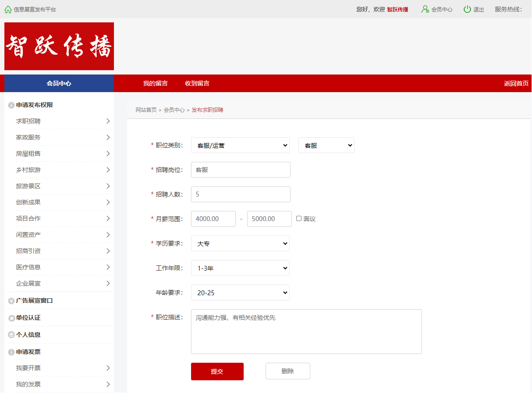Click 网站首页 in the breadcrumb
The image size is (532, 393).
tap(146, 110)
